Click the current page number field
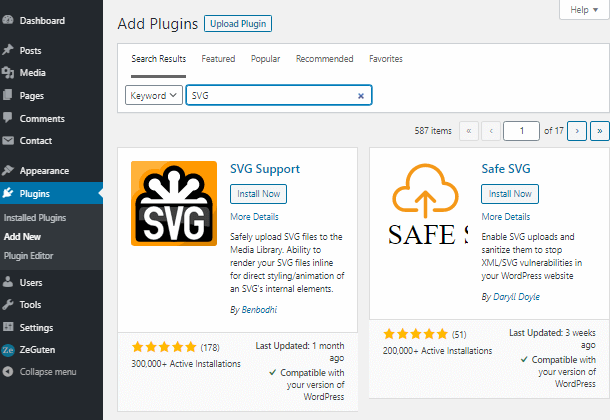The height and width of the screenshot is (420, 610). 521,131
